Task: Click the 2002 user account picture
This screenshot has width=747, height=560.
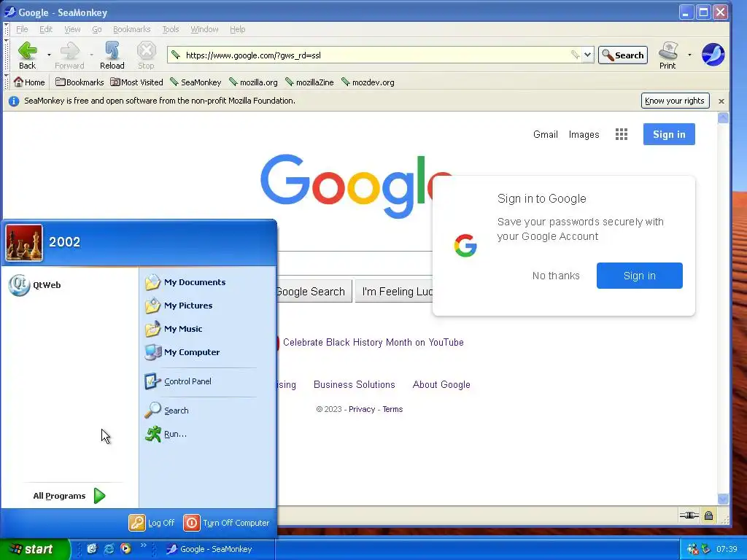Action: pyautogui.click(x=24, y=243)
